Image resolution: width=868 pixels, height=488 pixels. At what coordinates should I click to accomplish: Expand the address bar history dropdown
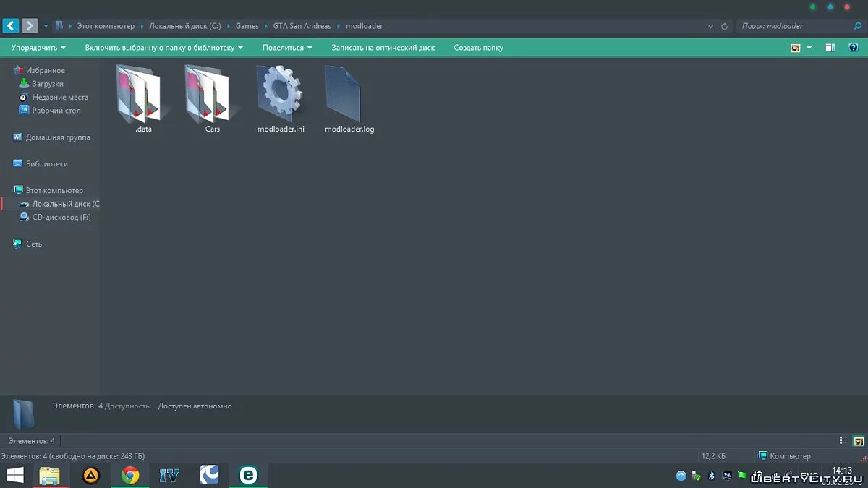tap(711, 26)
